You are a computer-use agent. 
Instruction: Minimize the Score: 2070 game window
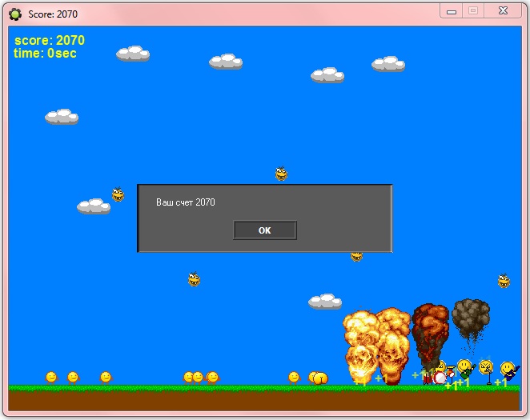click(452, 11)
